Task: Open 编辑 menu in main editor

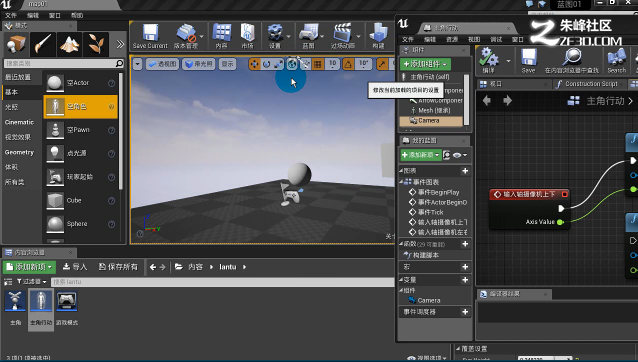Action: click(33, 15)
